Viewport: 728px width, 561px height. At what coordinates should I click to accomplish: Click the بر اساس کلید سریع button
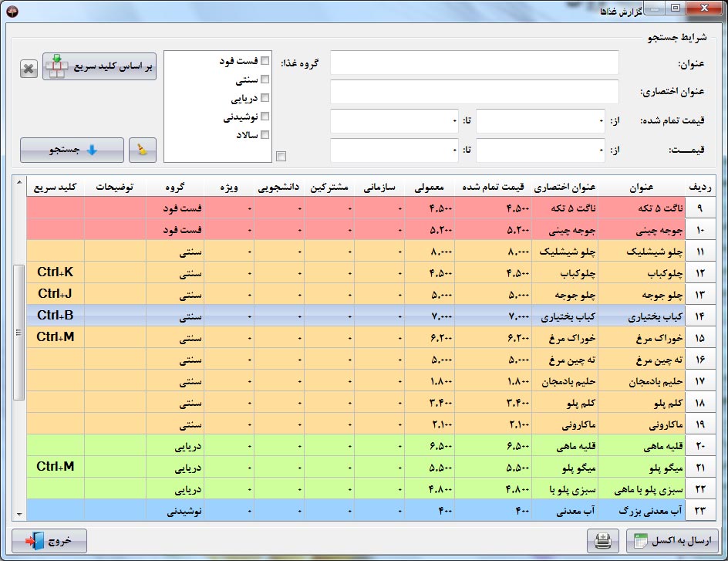[99, 68]
